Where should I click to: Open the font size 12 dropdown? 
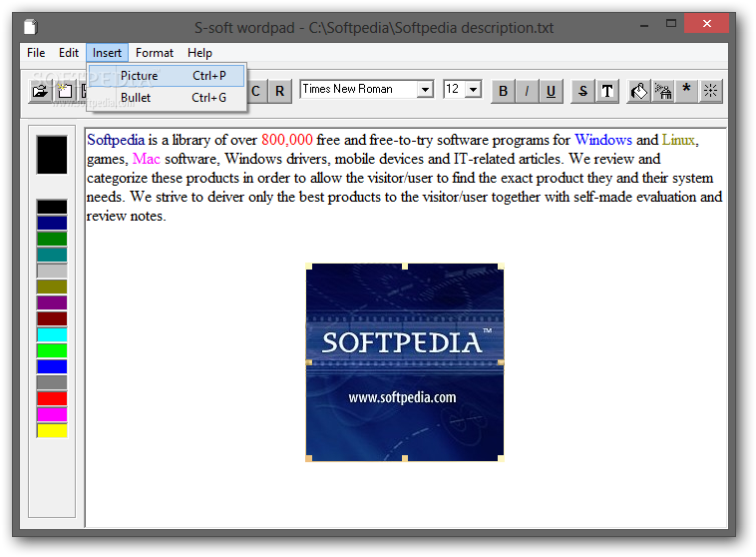pyautogui.click(x=474, y=89)
